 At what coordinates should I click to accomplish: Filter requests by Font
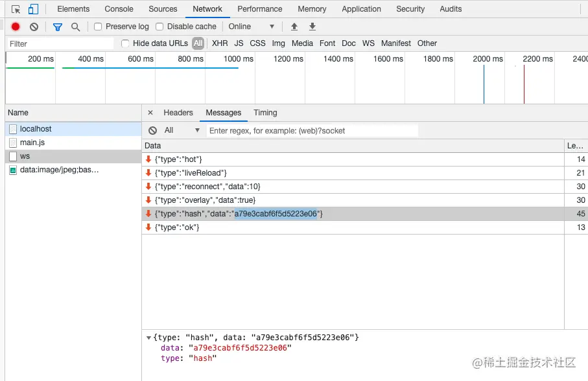tap(327, 43)
